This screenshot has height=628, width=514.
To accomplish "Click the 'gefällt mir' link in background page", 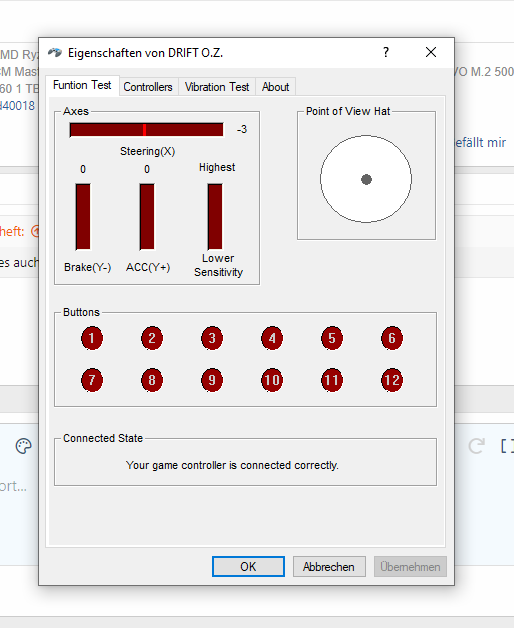I will click(480, 143).
